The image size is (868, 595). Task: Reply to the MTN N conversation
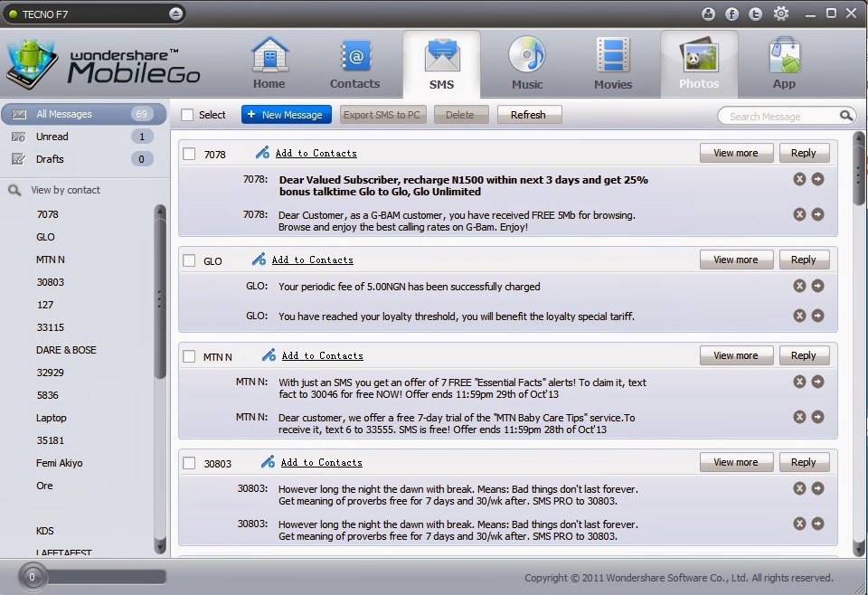click(x=804, y=355)
